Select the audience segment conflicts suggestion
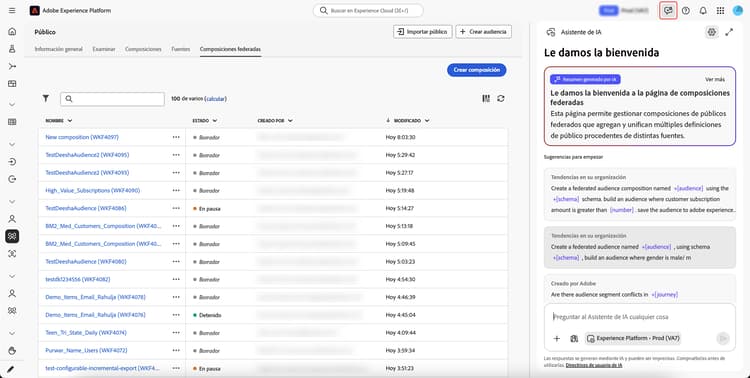750x378 pixels. (640, 289)
